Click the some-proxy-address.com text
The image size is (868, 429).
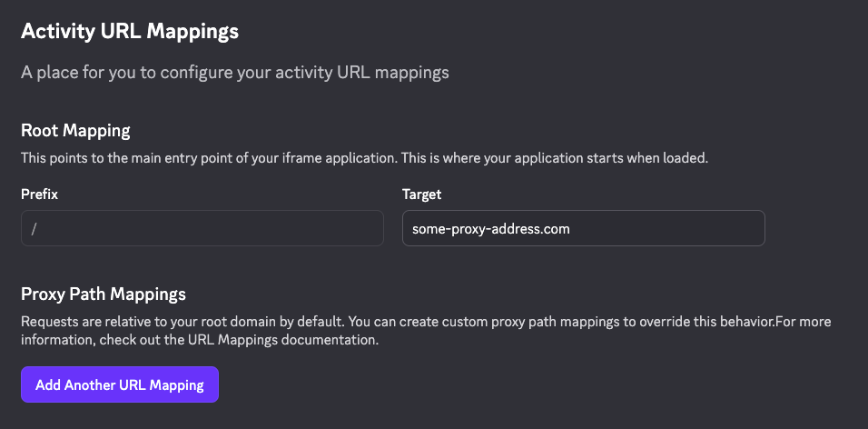tap(490, 229)
